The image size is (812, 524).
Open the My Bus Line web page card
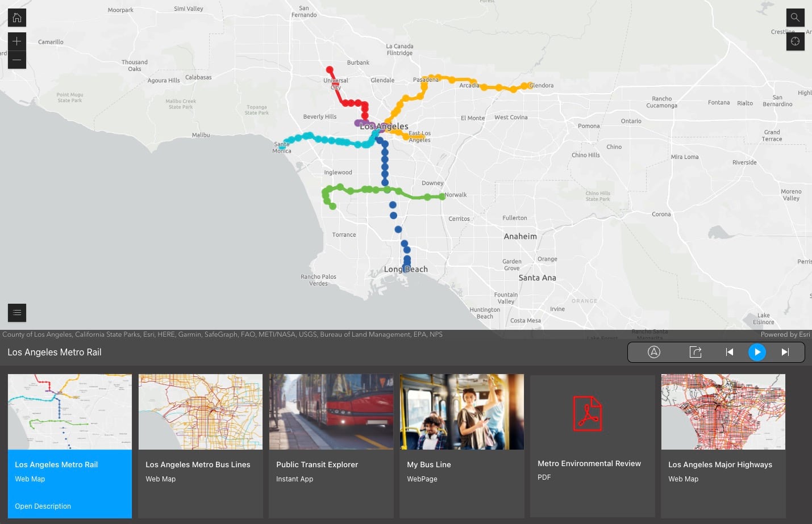click(x=461, y=446)
